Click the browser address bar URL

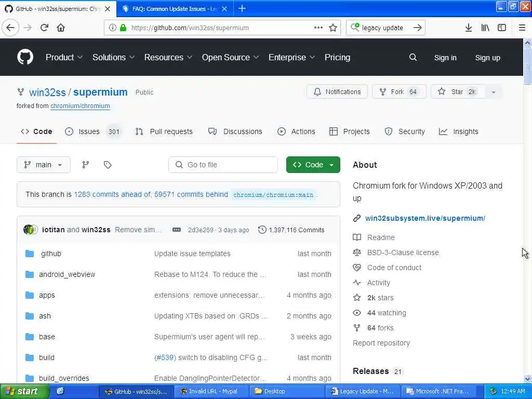(x=190, y=28)
